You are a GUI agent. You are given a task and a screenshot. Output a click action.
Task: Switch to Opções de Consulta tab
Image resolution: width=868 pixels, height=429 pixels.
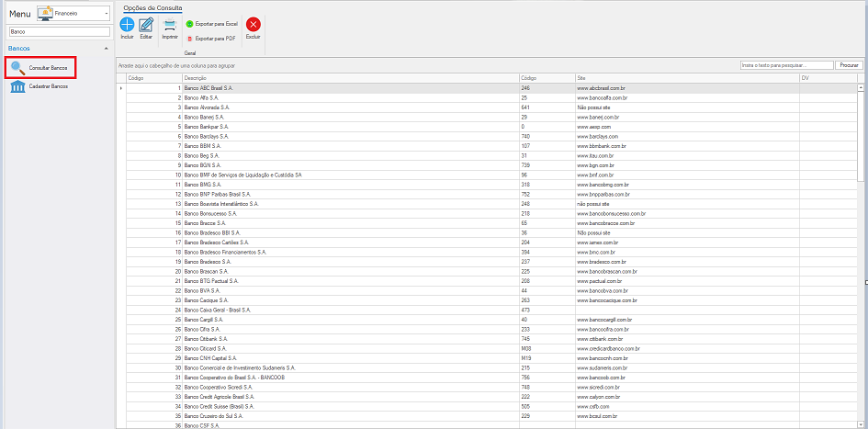click(152, 7)
